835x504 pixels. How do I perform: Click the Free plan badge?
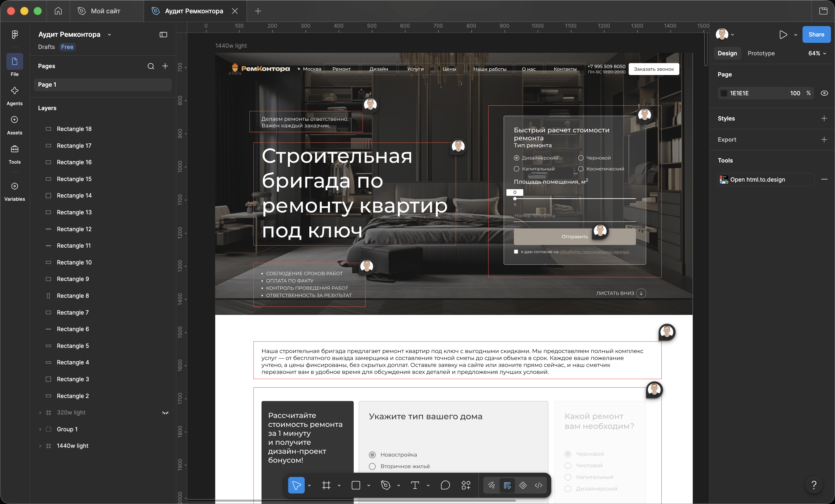coord(67,47)
